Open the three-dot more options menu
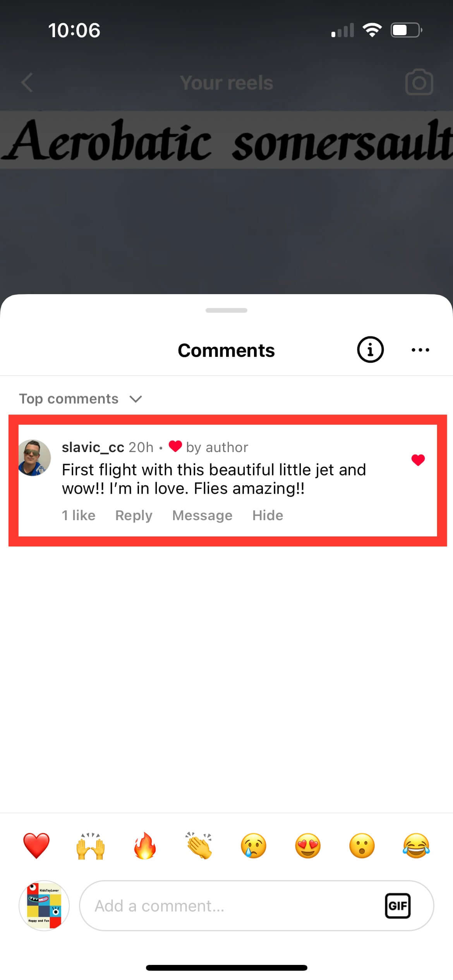Screen dimensions: 453x980 point(420,350)
